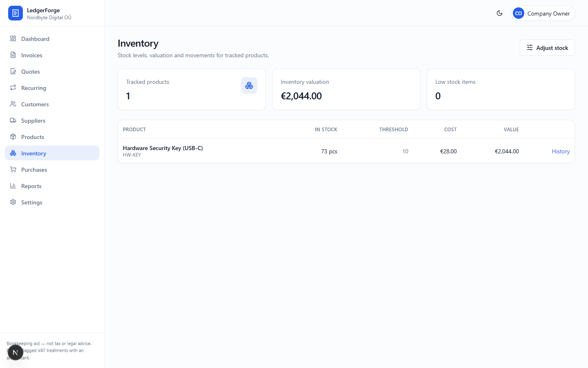Click the Settings gear icon
The width and height of the screenshot is (588, 368).
tap(13, 202)
